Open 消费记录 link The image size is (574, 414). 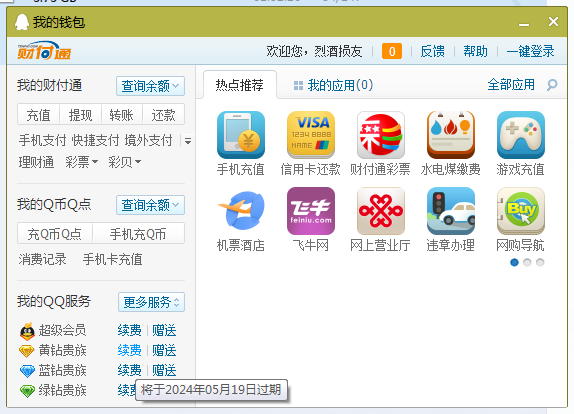coord(42,259)
